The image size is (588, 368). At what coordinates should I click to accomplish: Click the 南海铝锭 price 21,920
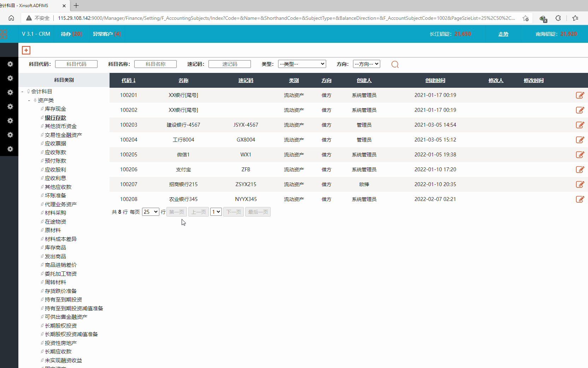click(x=569, y=34)
